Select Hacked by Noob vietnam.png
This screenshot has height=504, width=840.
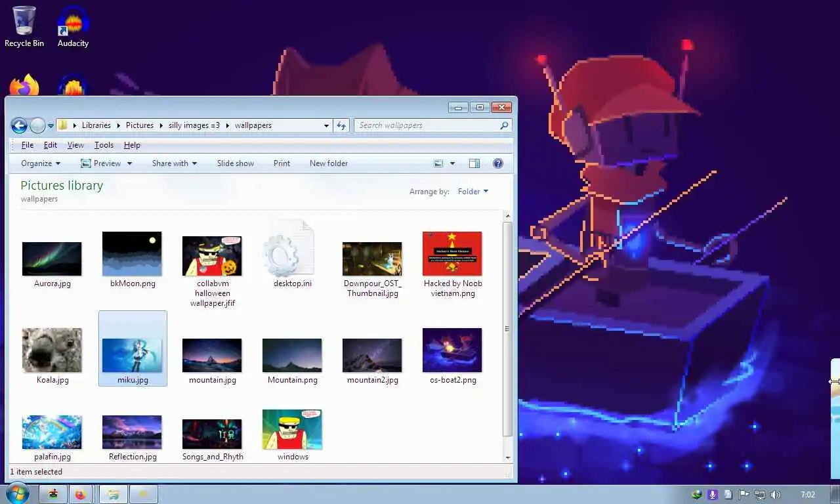[x=452, y=253]
